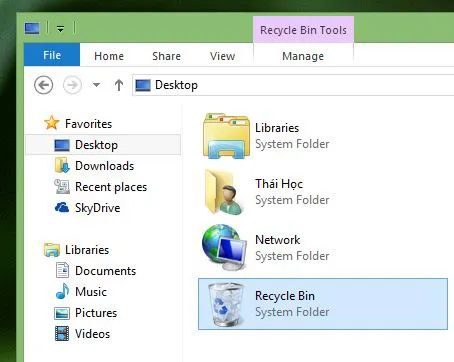Click the Libraries icon in navigation pane

(52, 250)
